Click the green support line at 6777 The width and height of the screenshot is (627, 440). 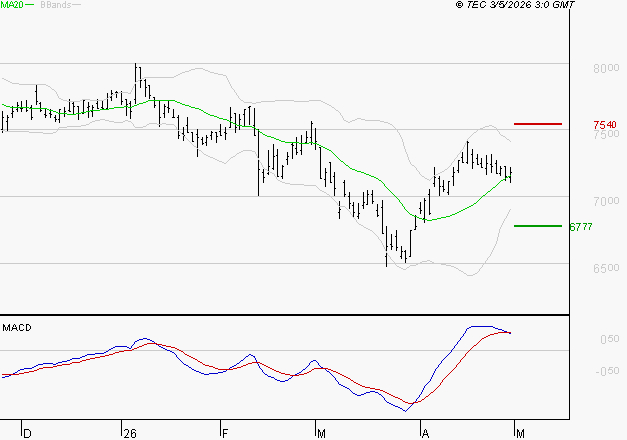click(x=538, y=226)
